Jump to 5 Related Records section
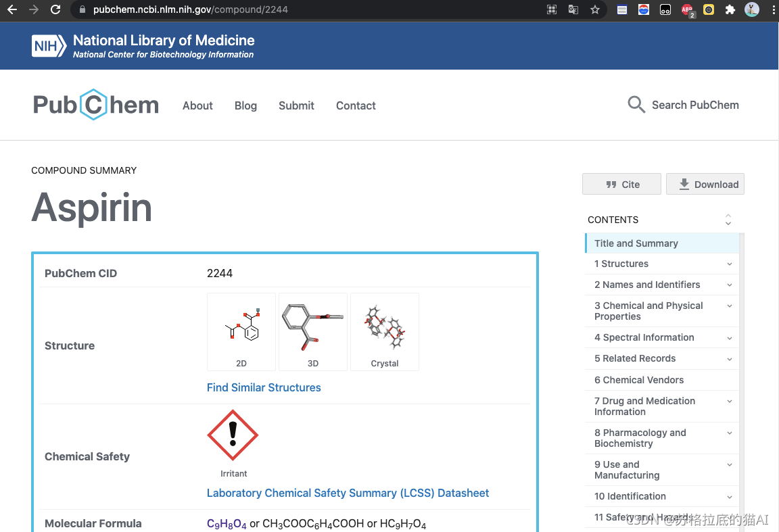Viewport: 779px width, 532px height. 635,358
